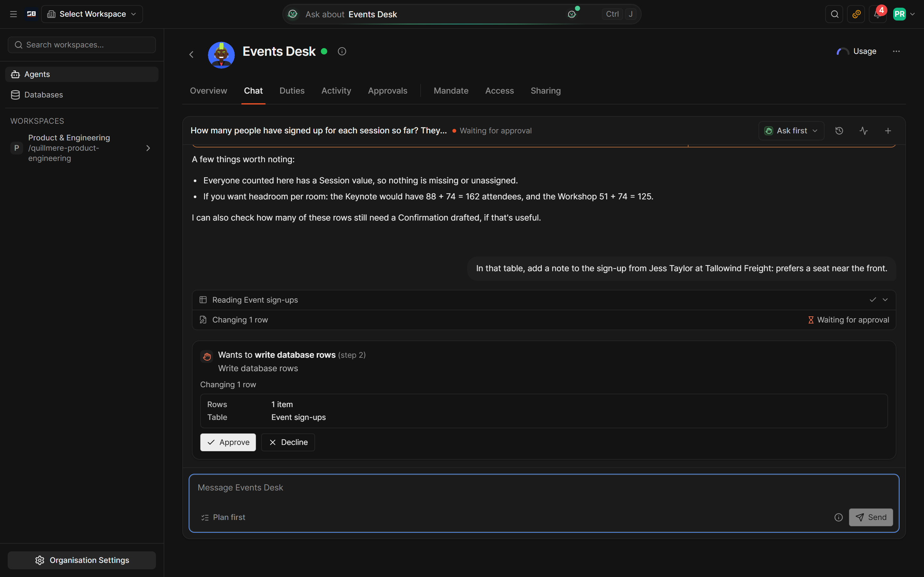This screenshot has width=924, height=577.
Task: Start a new chat with the plus icon
Action: click(888, 131)
